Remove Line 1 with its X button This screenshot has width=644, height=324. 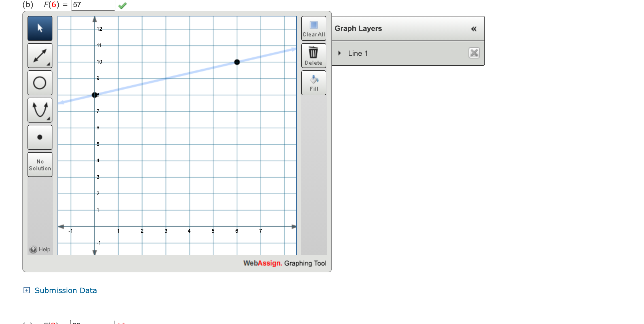tap(474, 53)
